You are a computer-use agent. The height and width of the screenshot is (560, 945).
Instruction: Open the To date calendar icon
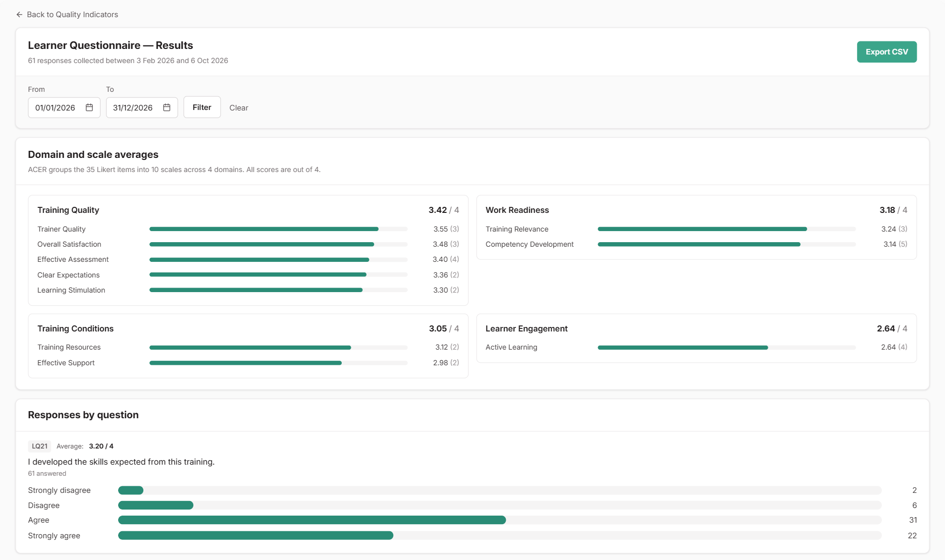167,107
